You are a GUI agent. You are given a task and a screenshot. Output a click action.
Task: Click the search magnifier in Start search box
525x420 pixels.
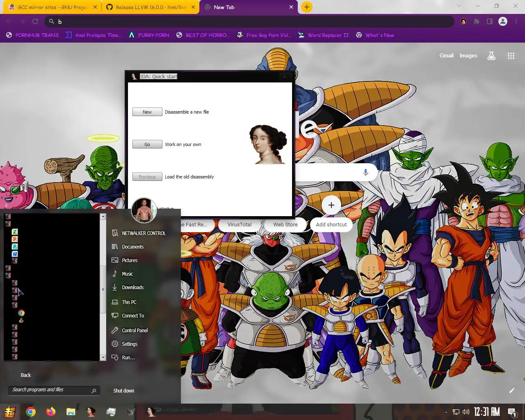click(x=94, y=391)
